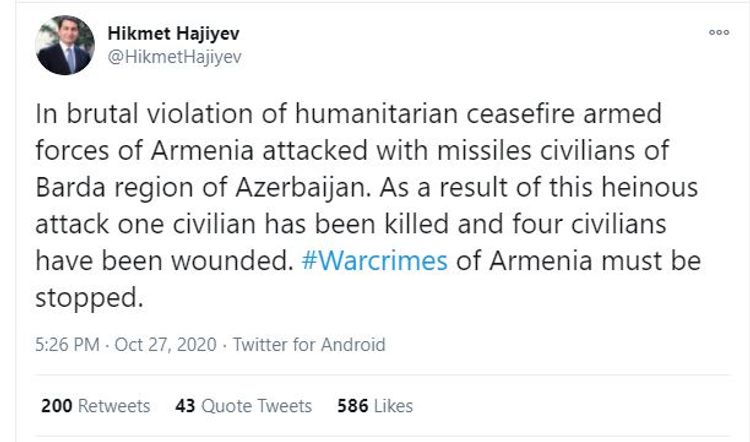Click the number 200 in the stats
750x442 pixels.
click(x=56, y=406)
